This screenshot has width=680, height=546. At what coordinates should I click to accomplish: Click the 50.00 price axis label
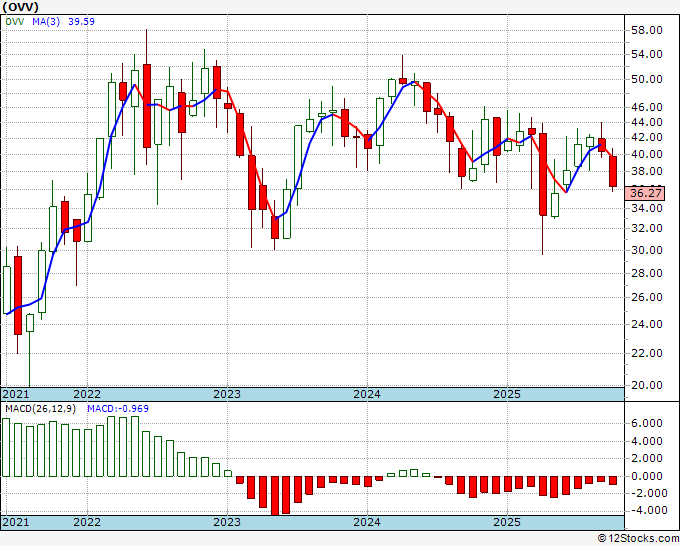click(647, 79)
